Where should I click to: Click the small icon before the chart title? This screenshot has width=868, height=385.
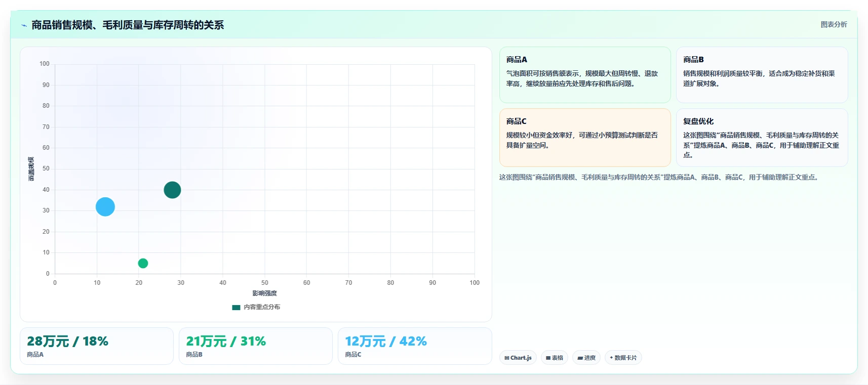(24, 25)
